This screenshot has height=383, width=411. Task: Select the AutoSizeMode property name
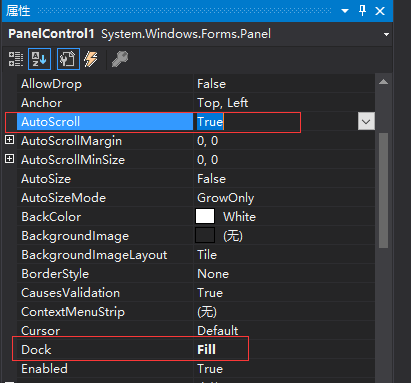click(x=63, y=198)
